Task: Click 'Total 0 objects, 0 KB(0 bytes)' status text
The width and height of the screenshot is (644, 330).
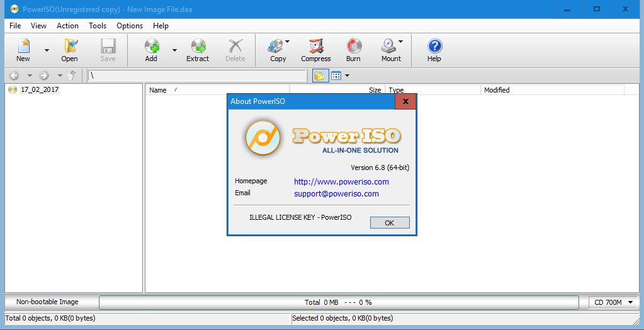Action: click(50, 318)
